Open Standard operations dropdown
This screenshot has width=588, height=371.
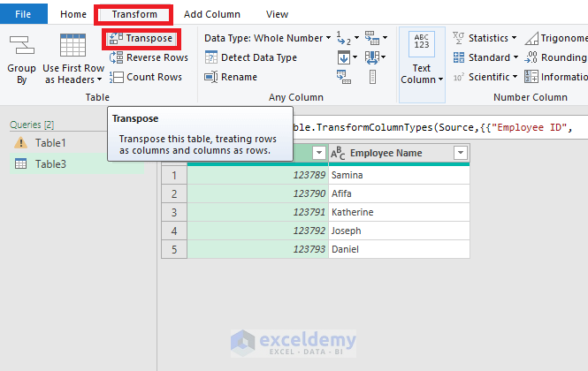[x=485, y=57]
